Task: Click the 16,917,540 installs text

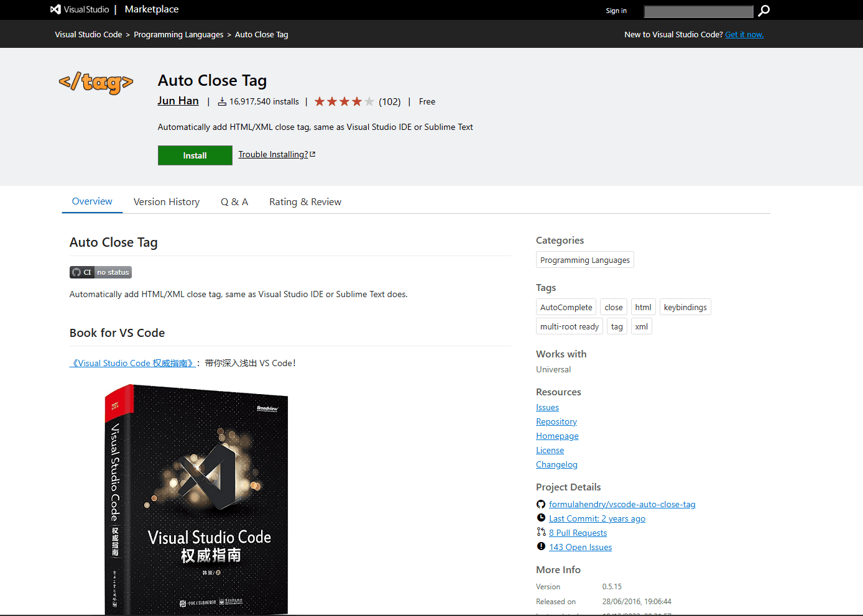Action: pos(264,101)
